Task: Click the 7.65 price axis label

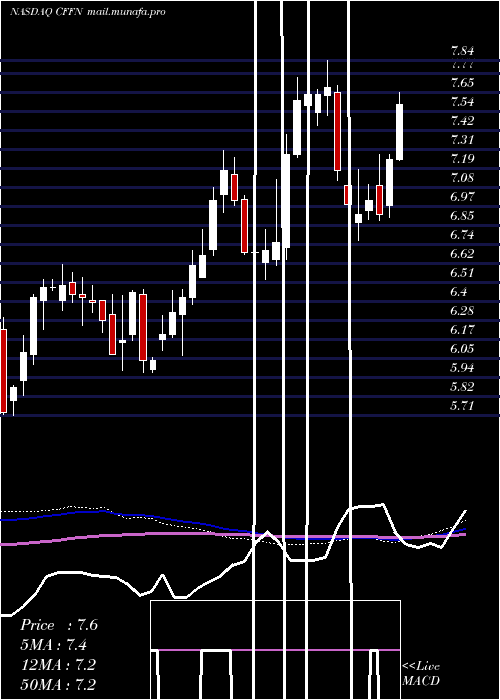Action: 462,83
